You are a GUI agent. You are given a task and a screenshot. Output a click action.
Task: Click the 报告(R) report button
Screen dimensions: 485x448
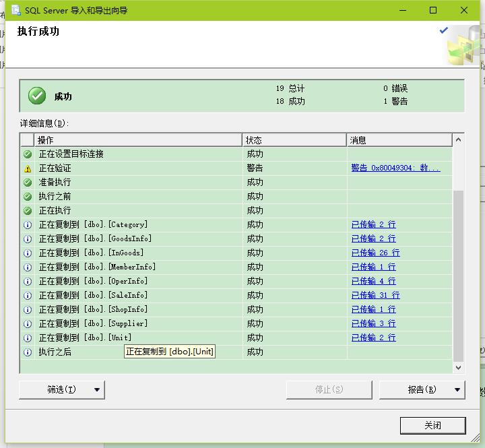coord(422,390)
